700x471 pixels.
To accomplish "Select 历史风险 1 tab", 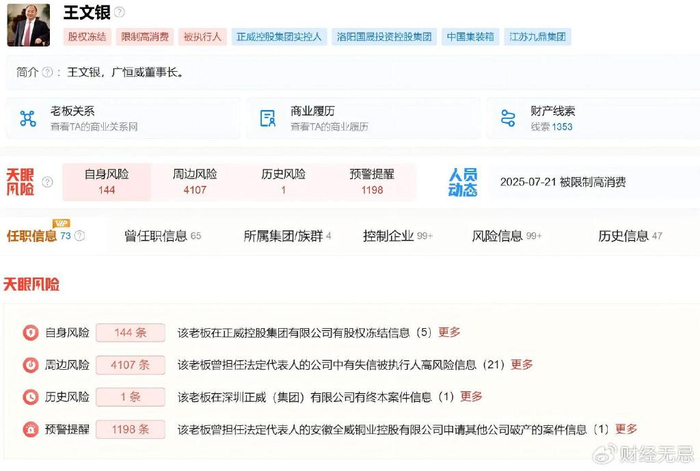I will pos(283,182).
